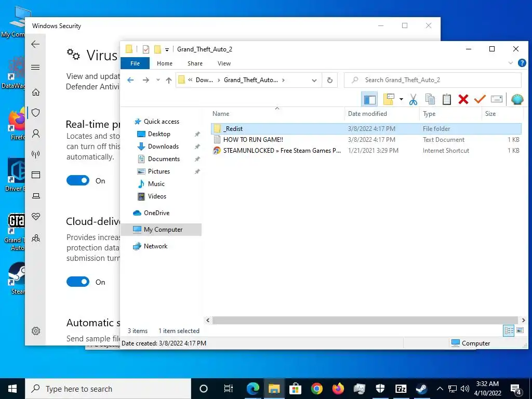Click the Search Grand_Theft_Auto_2 box
The image size is (532, 399).
pyautogui.click(x=433, y=80)
